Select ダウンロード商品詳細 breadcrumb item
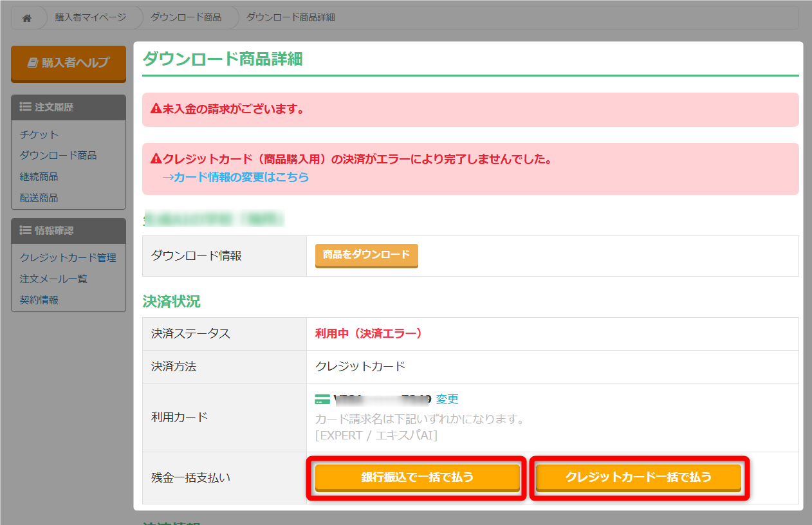This screenshot has width=812, height=525. click(x=290, y=18)
